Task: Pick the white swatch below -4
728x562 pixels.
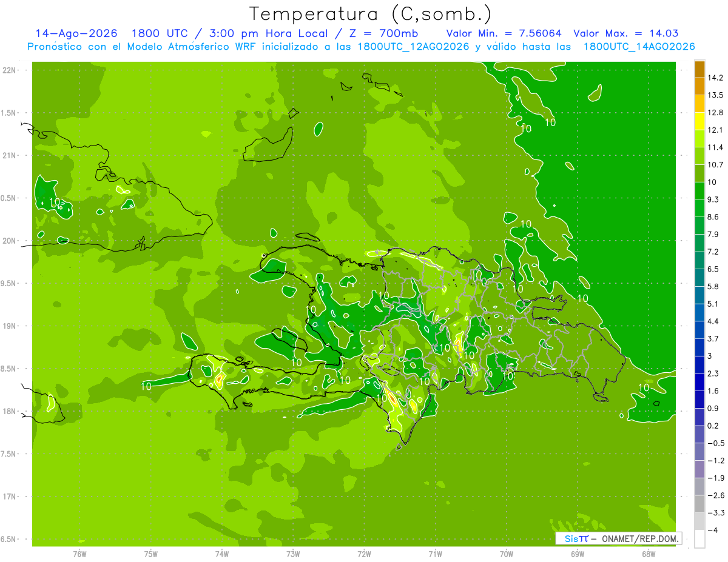Action: point(699,539)
